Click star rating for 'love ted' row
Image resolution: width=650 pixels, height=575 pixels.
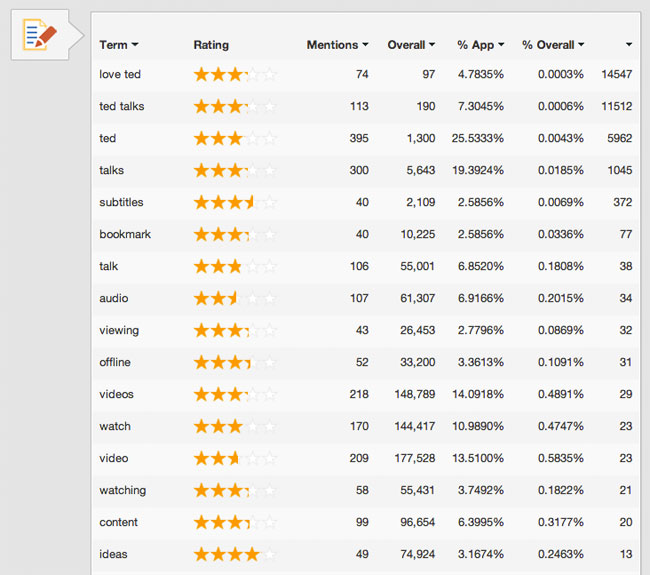[x=235, y=74]
